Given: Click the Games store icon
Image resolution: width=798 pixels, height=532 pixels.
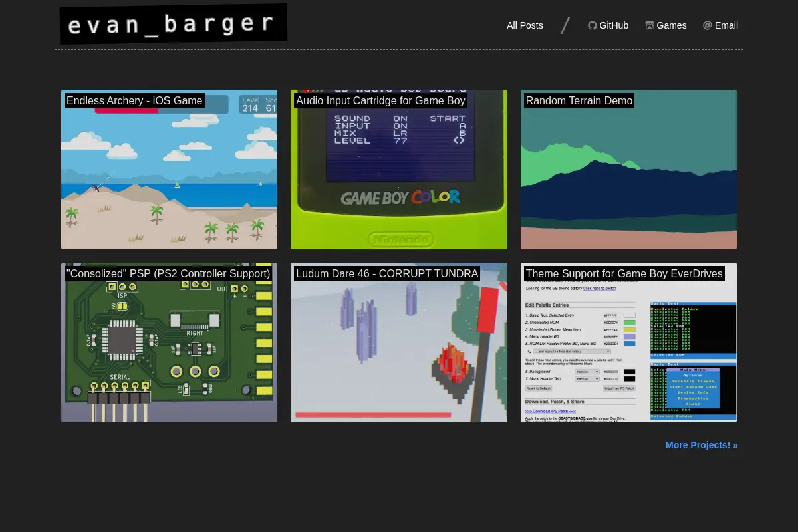Looking at the screenshot, I should pyautogui.click(x=650, y=25).
